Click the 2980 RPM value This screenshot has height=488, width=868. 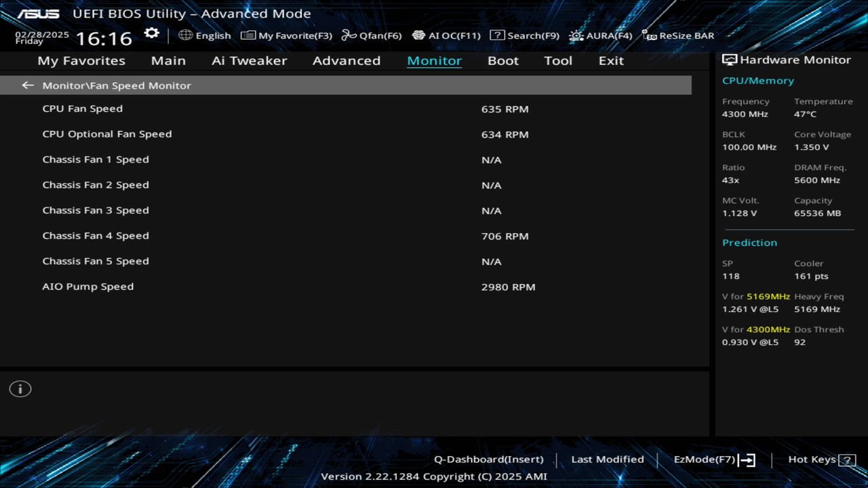click(x=508, y=287)
